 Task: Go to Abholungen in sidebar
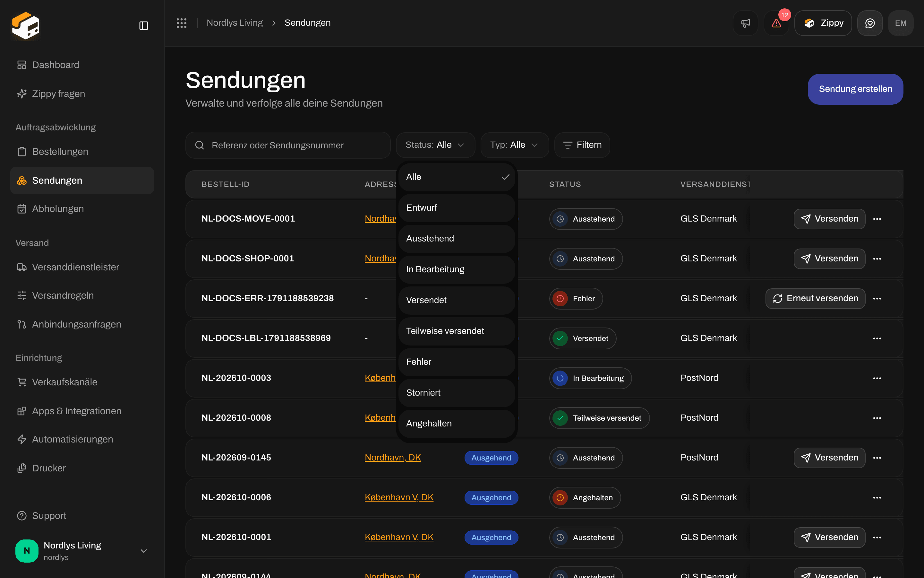82,209
